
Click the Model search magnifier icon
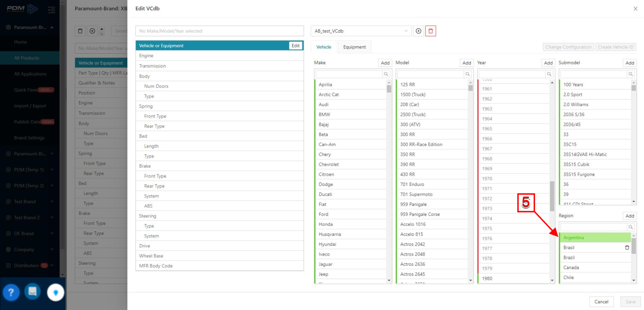(468, 74)
